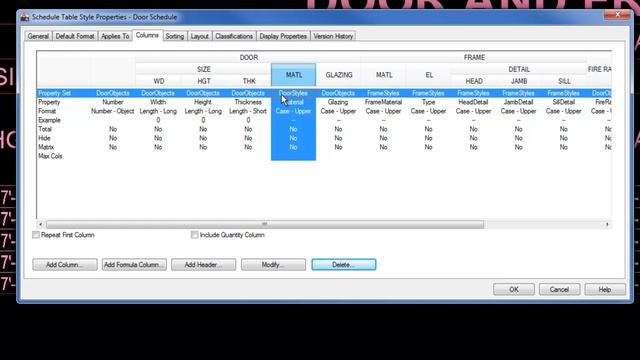The width and height of the screenshot is (640, 360).
Task: Click the Max Cols. row label
Action: point(51,156)
